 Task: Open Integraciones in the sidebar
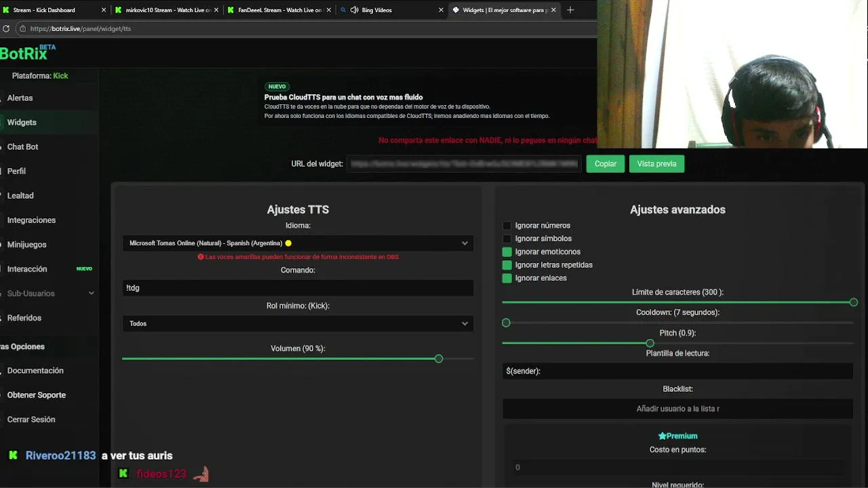[x=31, y=220]
